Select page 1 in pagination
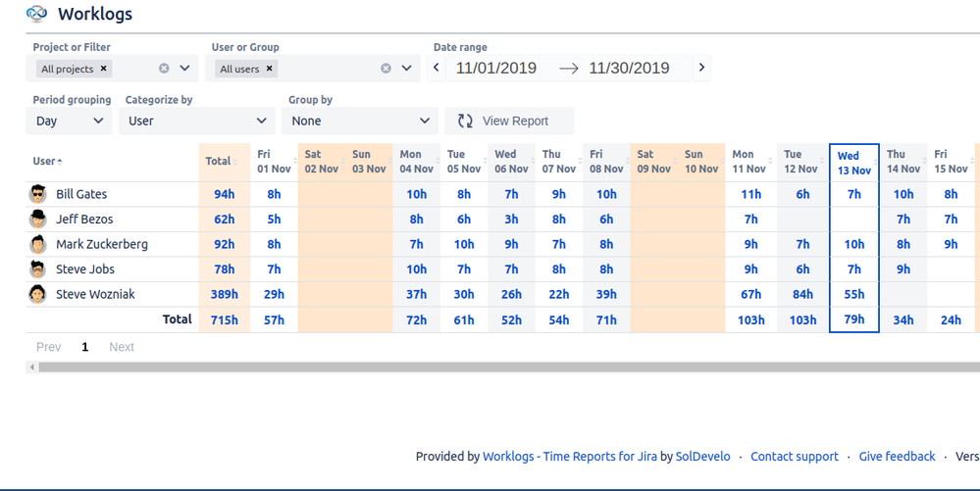This screenshot has width=980, height=491. pyautogui.click(x=85, y=347)
